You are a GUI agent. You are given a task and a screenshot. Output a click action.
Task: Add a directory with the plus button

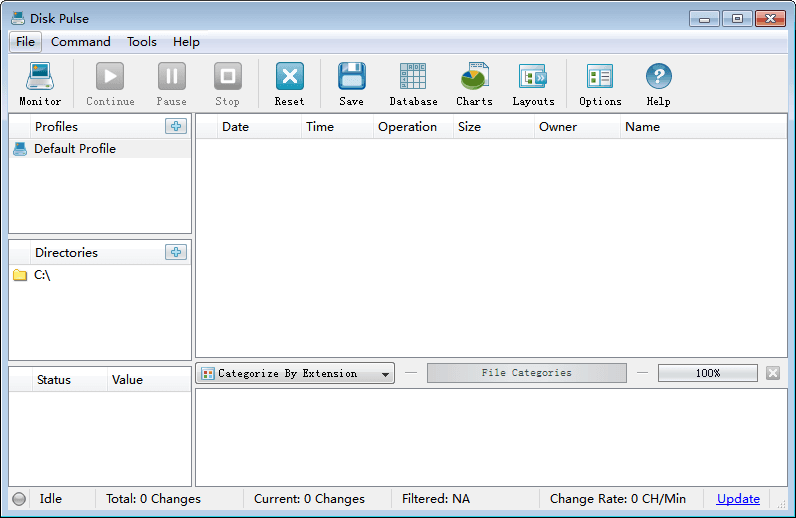176,252
